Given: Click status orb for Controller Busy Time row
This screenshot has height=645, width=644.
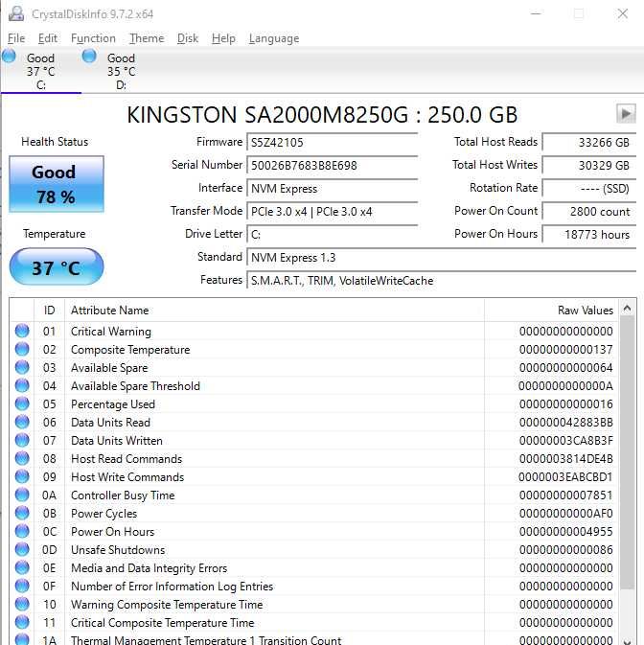Looking at the screenshot, I should (22, 495).
